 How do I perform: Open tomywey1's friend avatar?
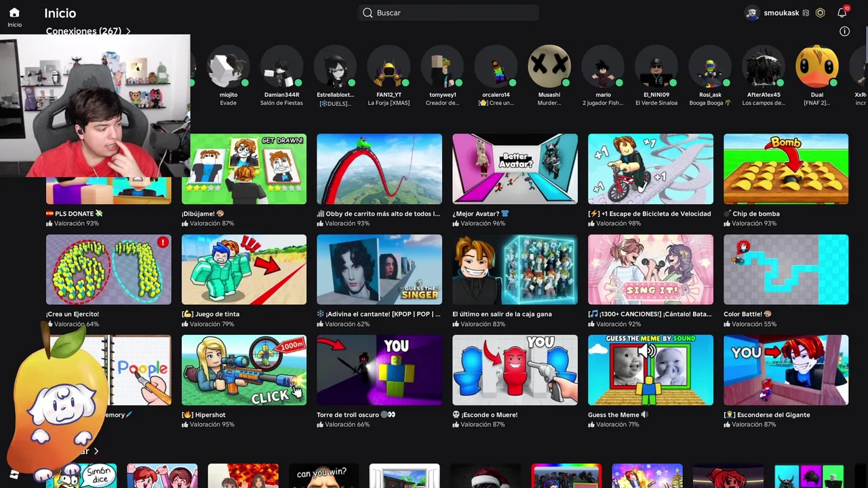pos(442,67)
